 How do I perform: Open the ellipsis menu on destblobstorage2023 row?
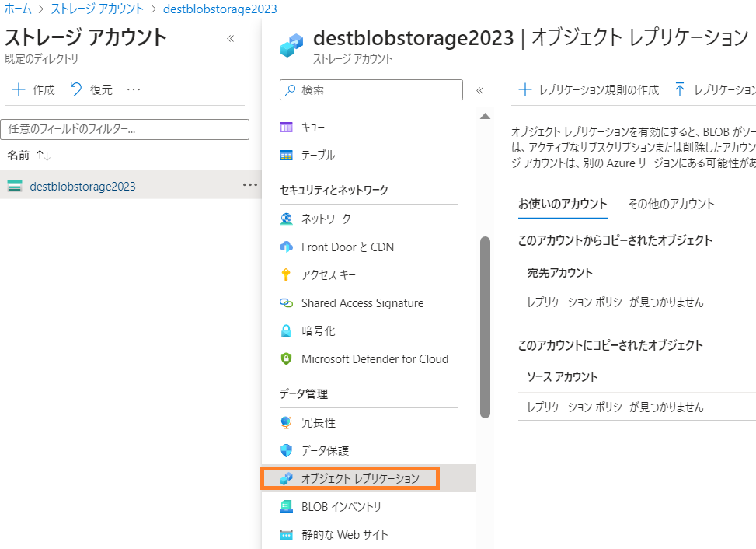coord(249,185)
